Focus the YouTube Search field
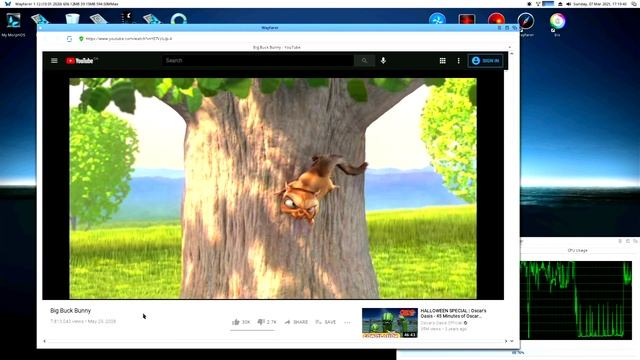Viewport: 640px width, 360px height. [x=258, y=60]
